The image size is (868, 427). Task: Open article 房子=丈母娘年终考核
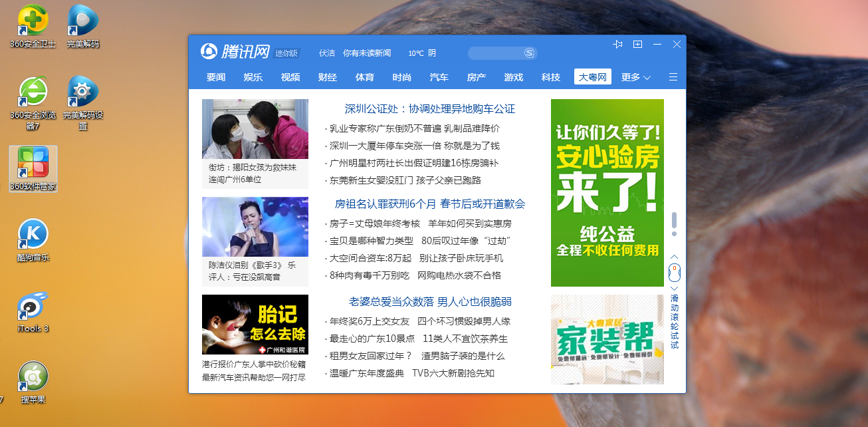[x=375, y=223]
